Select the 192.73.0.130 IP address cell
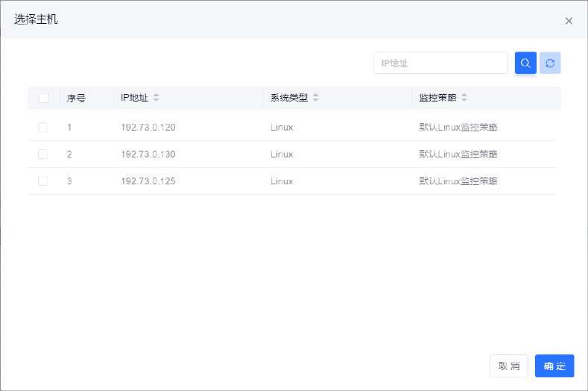This screenshot has height=391, width=588. [148, 154]
